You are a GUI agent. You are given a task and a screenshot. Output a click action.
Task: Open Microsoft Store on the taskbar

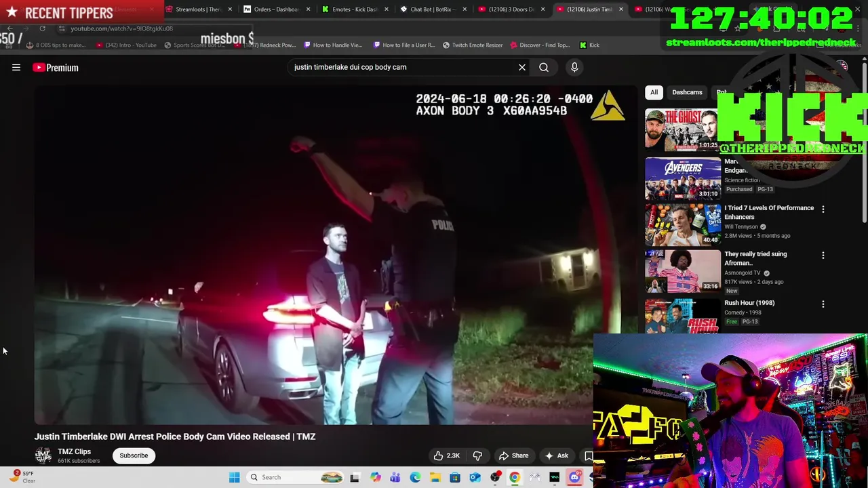(x=455, y=477)
